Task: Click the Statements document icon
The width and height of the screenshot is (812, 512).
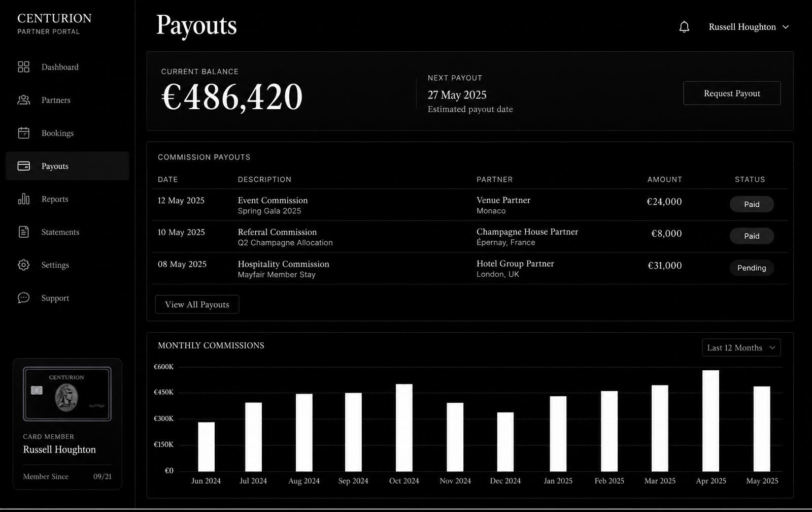Action: (23, 232)
